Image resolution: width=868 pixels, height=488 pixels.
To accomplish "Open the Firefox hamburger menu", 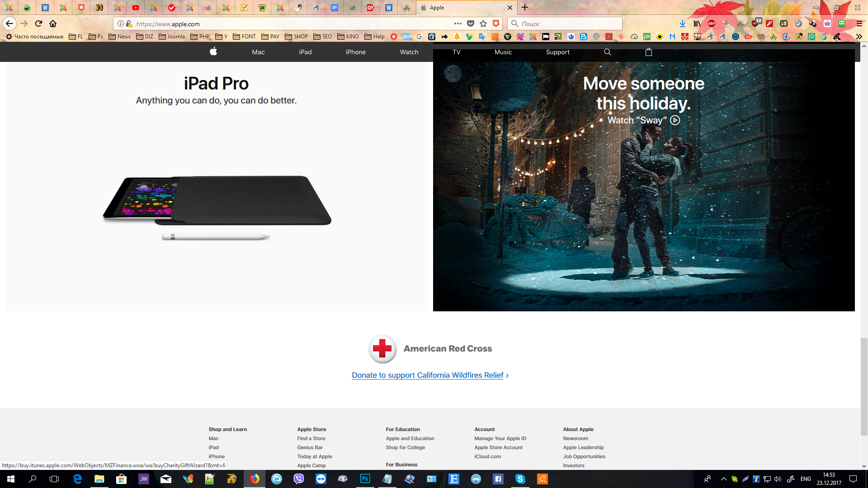I will [x=859, y=23].
